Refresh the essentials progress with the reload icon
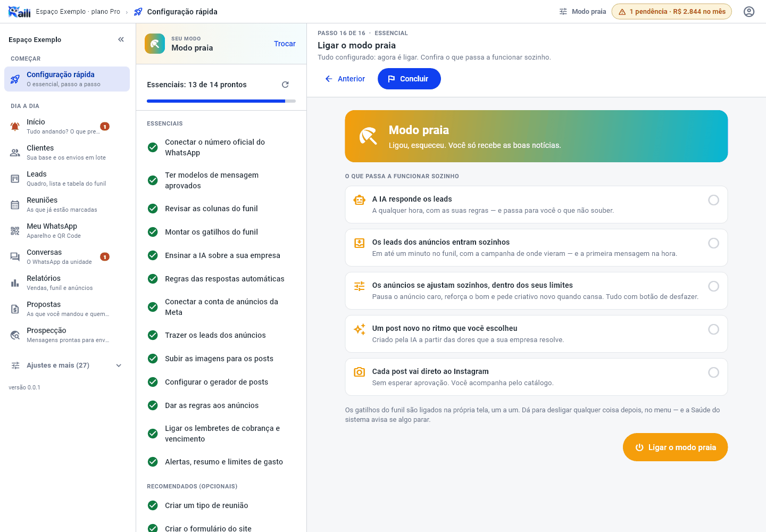Screen dimensions: 766x532 (285, 85)
